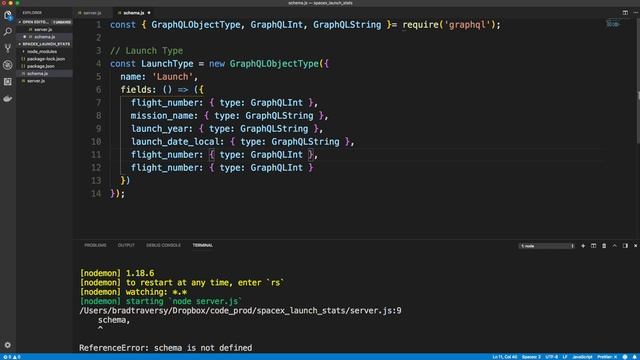Open package.json in the file tree
Screen dimensions: 640x360
point(40,66)
